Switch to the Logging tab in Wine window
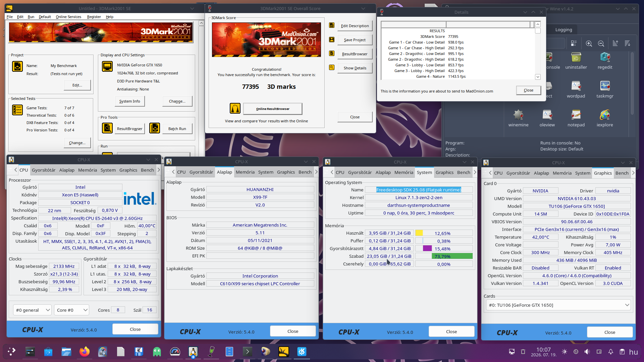This screenshot has height=362, width=644. click(563, 29)
